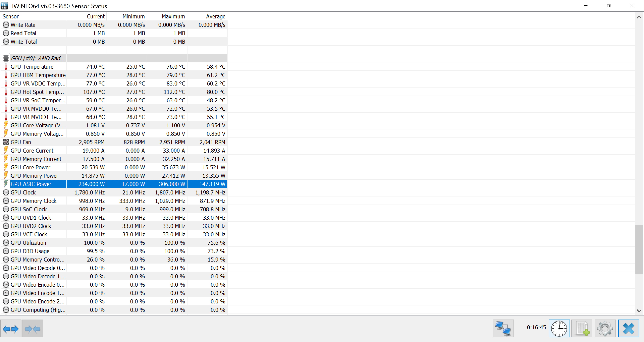Click the clock reset timer button

[559, 328]
